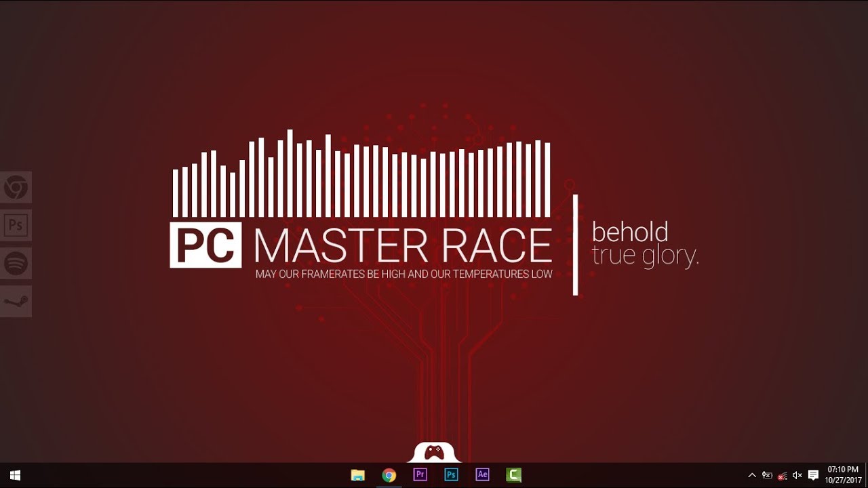Launch Camtasia from the taskbar
The width and height of the screenshot is (868, 488).
click(513, 474)
